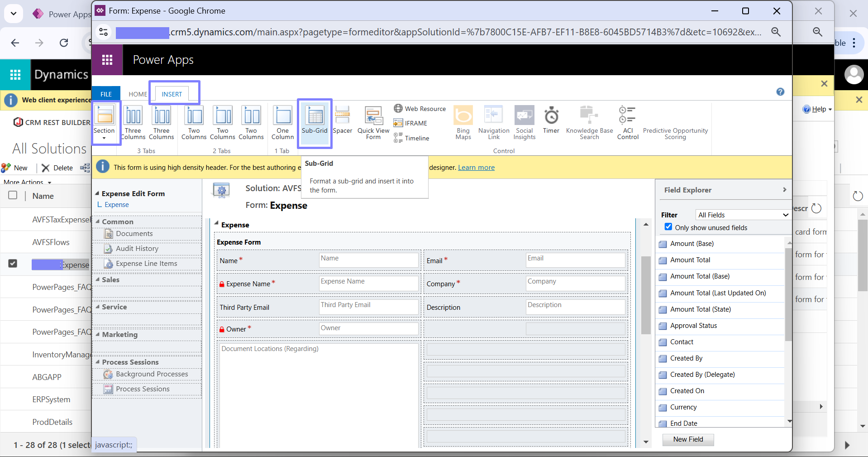Insert a Spacer control
868x457 pixels.
343,120
